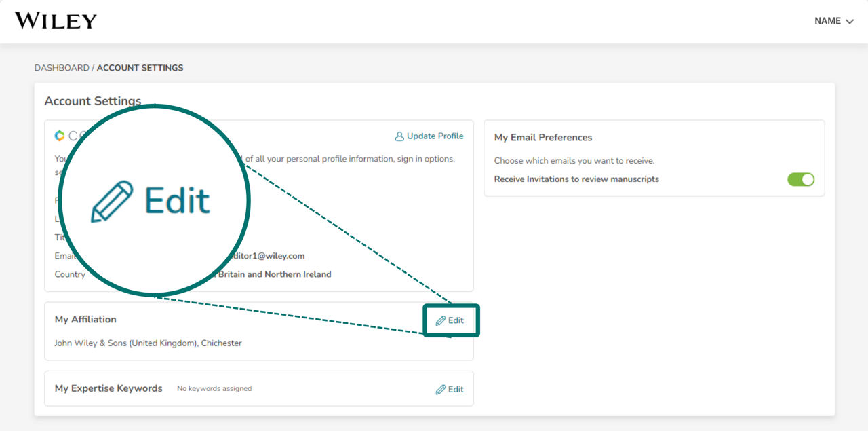Click the My Expertise Keywords heading
The width and height of the screenshot is (868, 431).
pos(108,388)
